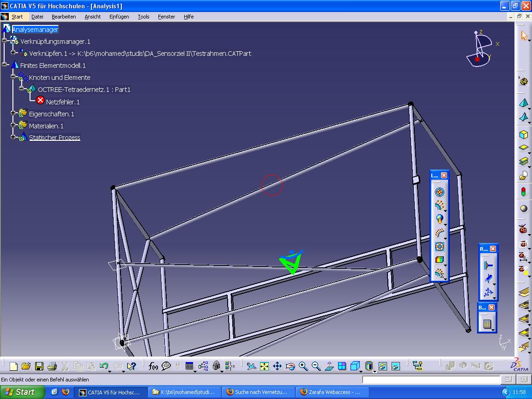Click the gear icon in right toolbar
The image size is (532, 399).
click(x=524, y=81)
